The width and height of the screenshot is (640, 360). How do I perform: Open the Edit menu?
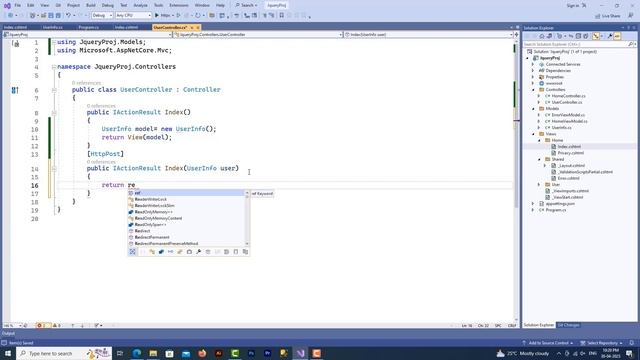tap(31, 5)
